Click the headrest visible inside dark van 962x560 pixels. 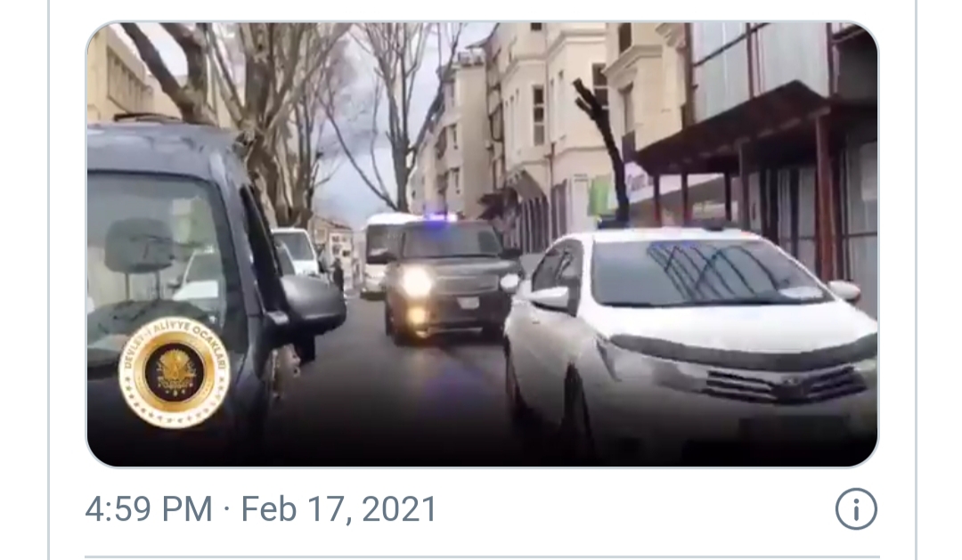(x=138, y=246)
